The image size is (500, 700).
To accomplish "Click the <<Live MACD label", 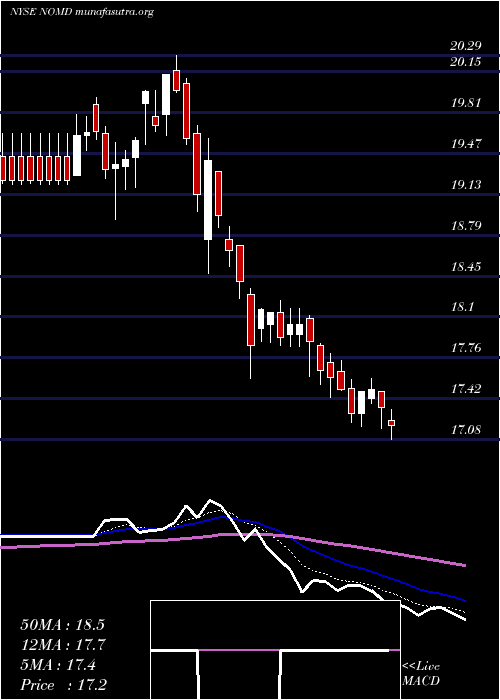I will pos(421,674).
